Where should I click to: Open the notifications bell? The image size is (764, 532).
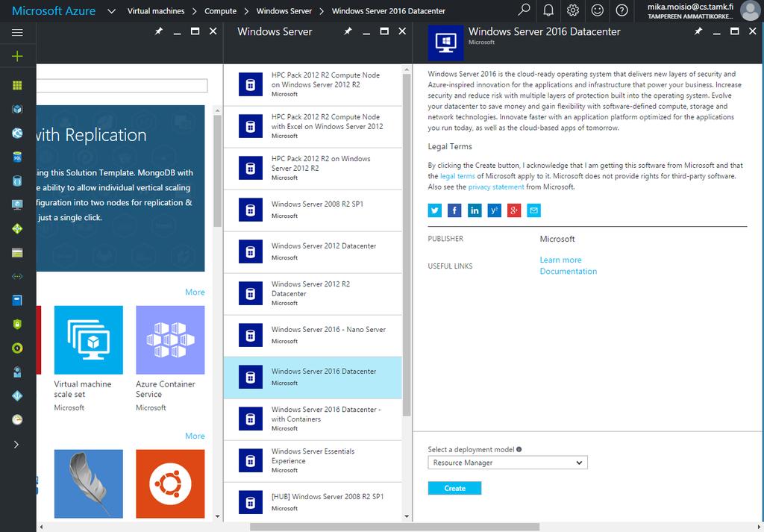coord(548,10)
